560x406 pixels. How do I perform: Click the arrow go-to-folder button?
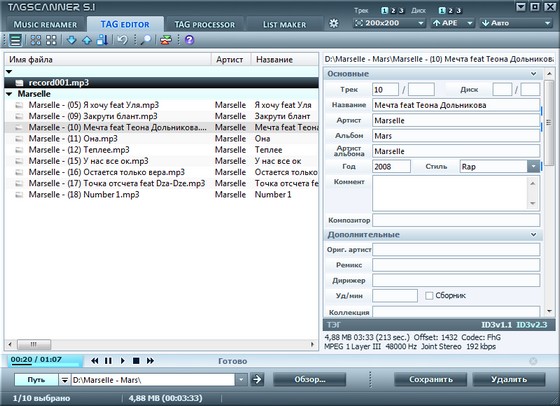[x=257, y=379]
